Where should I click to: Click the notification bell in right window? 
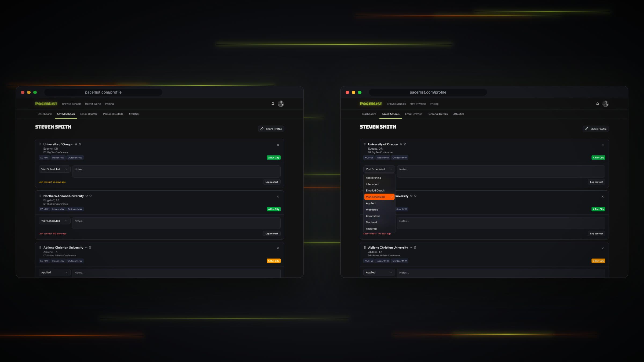coord(598,104)
